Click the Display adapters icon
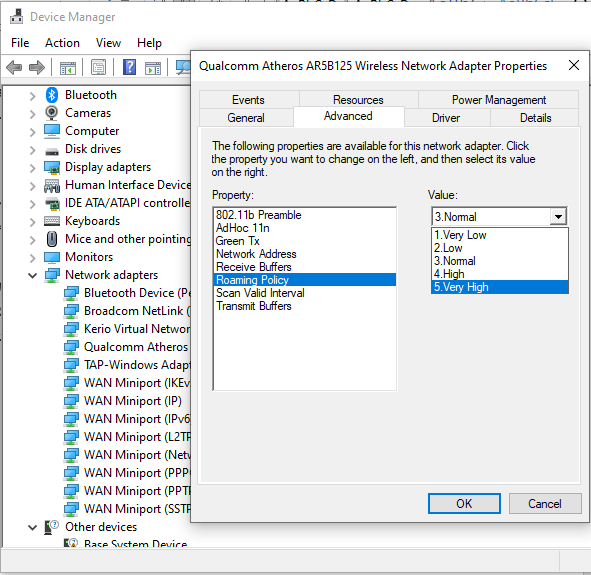591x575 pixels. click(x=52, y=167)
